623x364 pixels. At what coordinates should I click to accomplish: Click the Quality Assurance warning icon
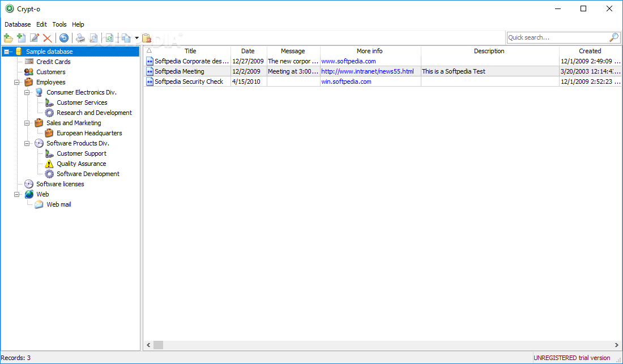pos(49,164)
